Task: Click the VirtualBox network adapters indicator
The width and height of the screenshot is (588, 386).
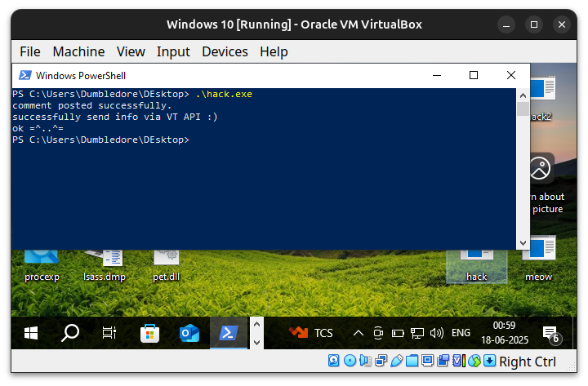Action: [381, 361]
